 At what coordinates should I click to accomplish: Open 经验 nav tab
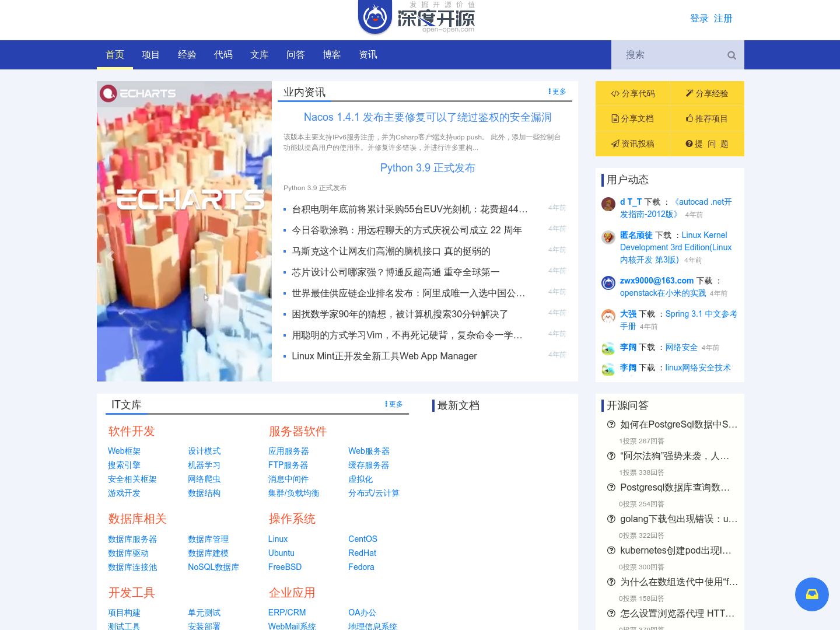click(x=187, y=55)
